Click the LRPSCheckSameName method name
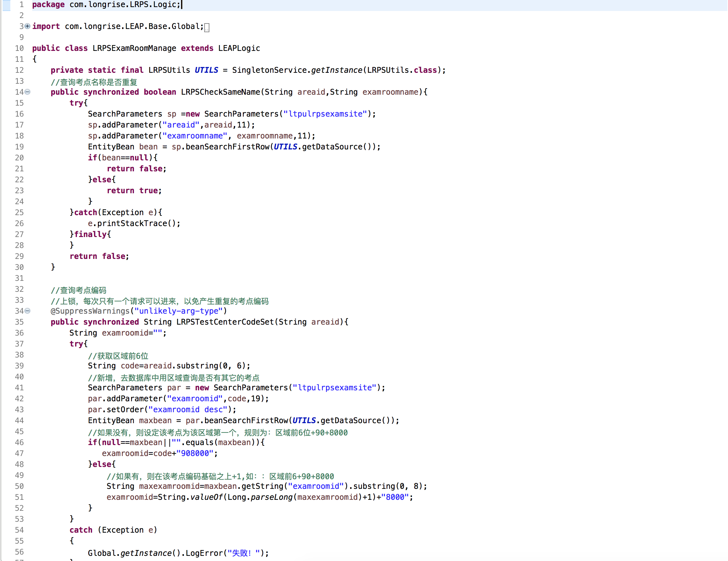Viewport: 728px width, 561px height. click(x=220, y=92)
